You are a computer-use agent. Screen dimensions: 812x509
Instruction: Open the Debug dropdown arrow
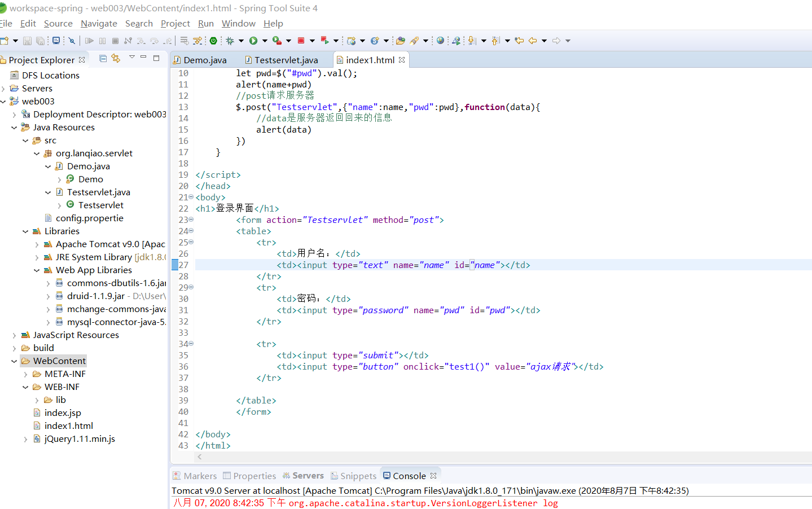241,41
